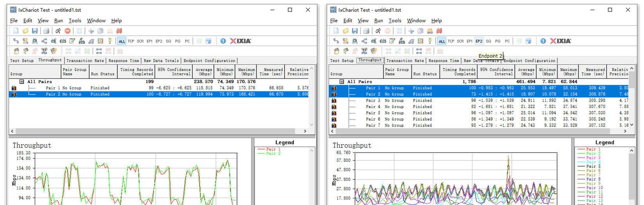The width and height of the screenshot is (644, 205).
Task: Click the Average (Mbps) column header in right window
Action: (526, 72)
